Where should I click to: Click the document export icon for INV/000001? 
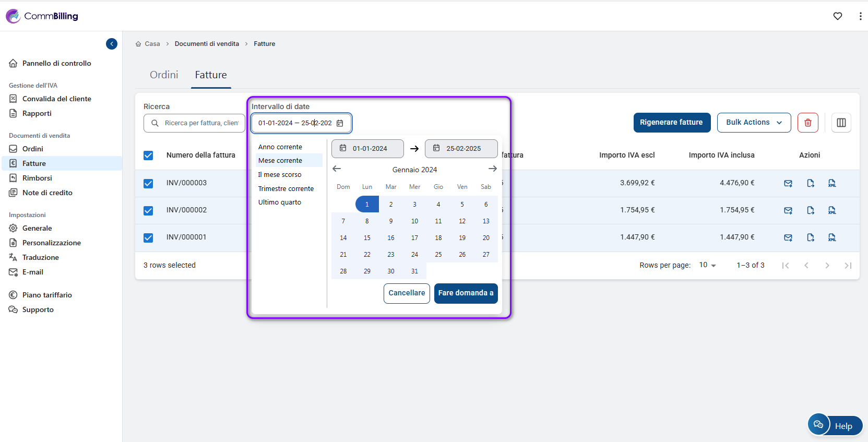tap(811, 237)
